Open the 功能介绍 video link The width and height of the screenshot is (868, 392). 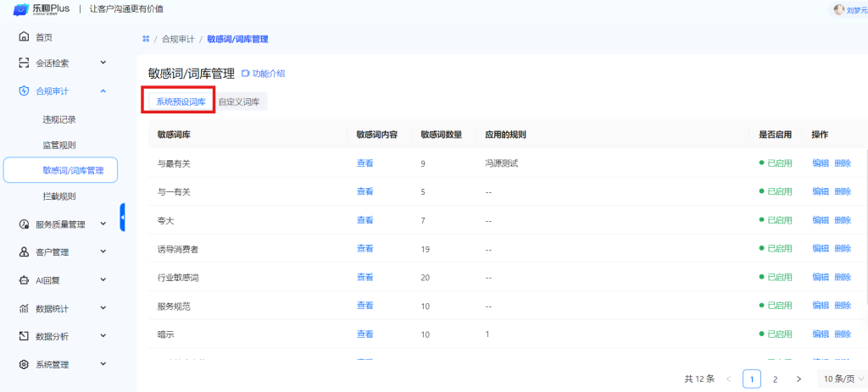point(264,74)
